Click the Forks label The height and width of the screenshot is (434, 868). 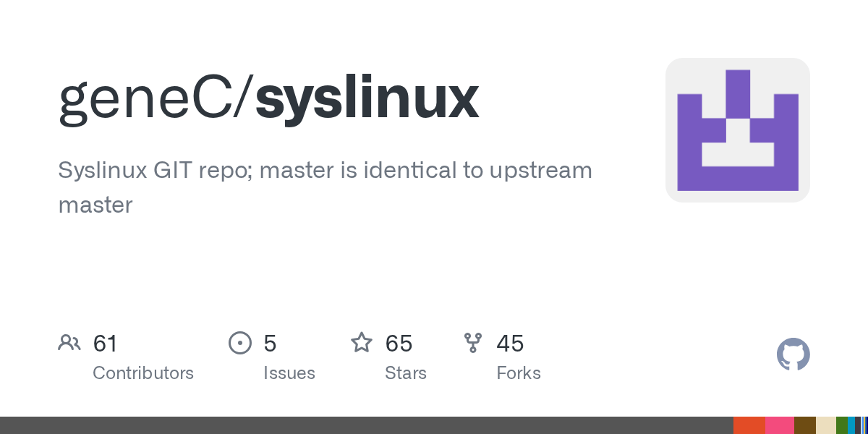519,373
